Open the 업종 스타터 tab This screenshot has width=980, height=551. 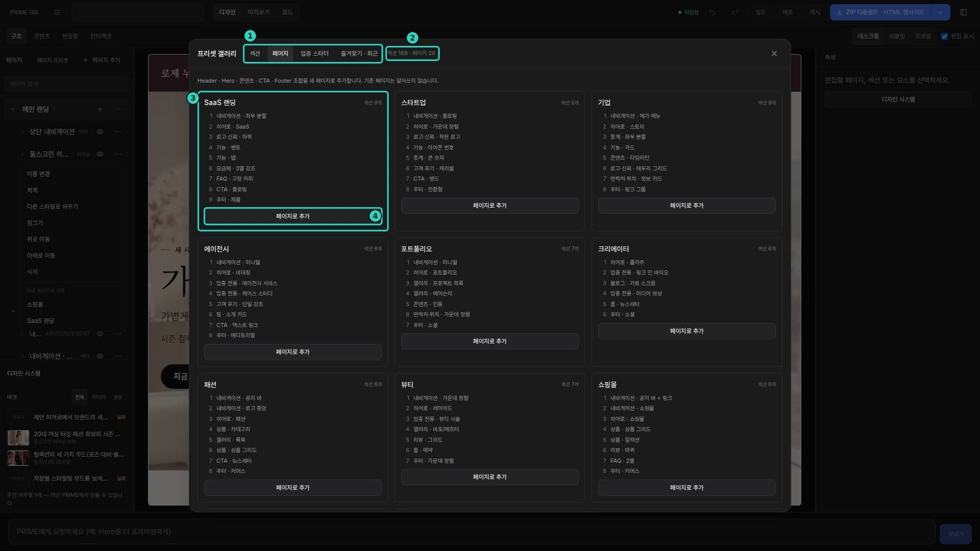(x=314, y=54)
